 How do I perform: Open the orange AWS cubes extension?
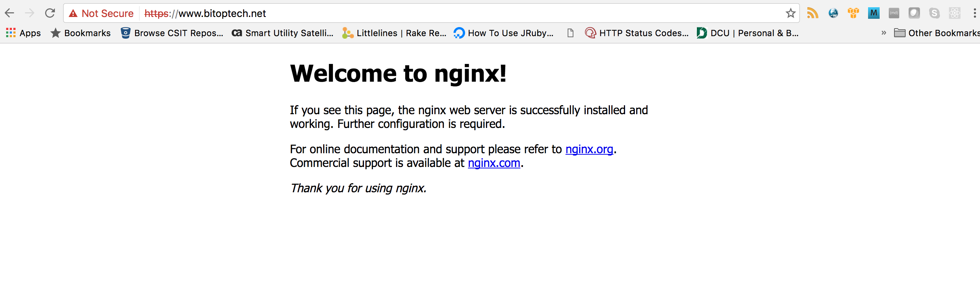point(853,13)
